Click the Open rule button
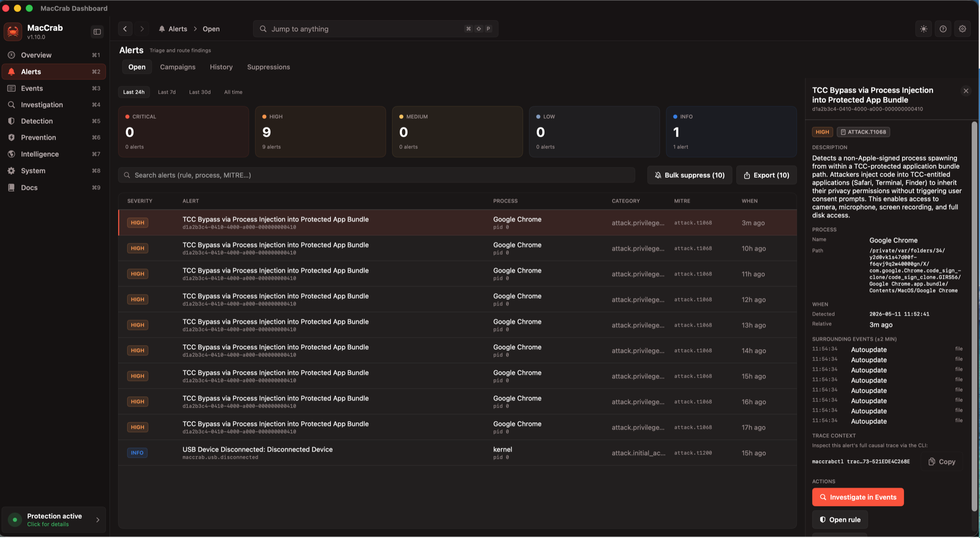Image resolution: width=980 pixels, height=538 pixels. [840, 519]
